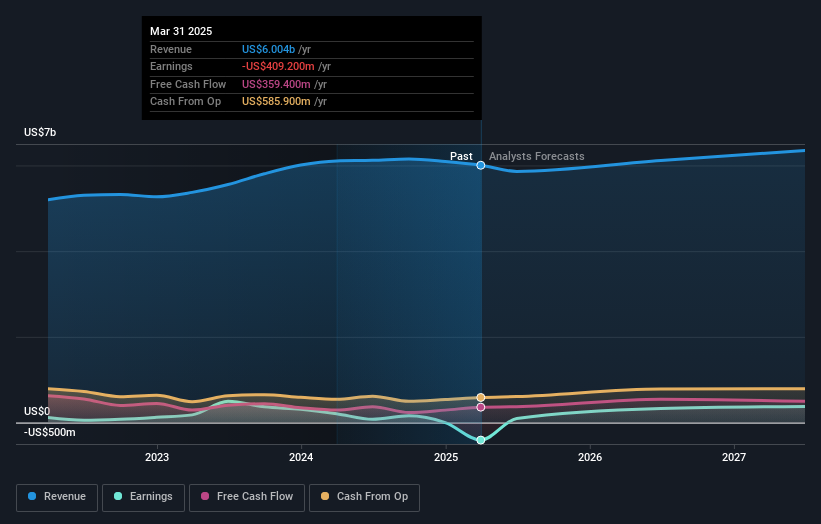The width and height of the screenshot is (821, 524).
Task: Click the Revenue row label in tooltip
Action: pyautogui.click(x=171, y=49)
